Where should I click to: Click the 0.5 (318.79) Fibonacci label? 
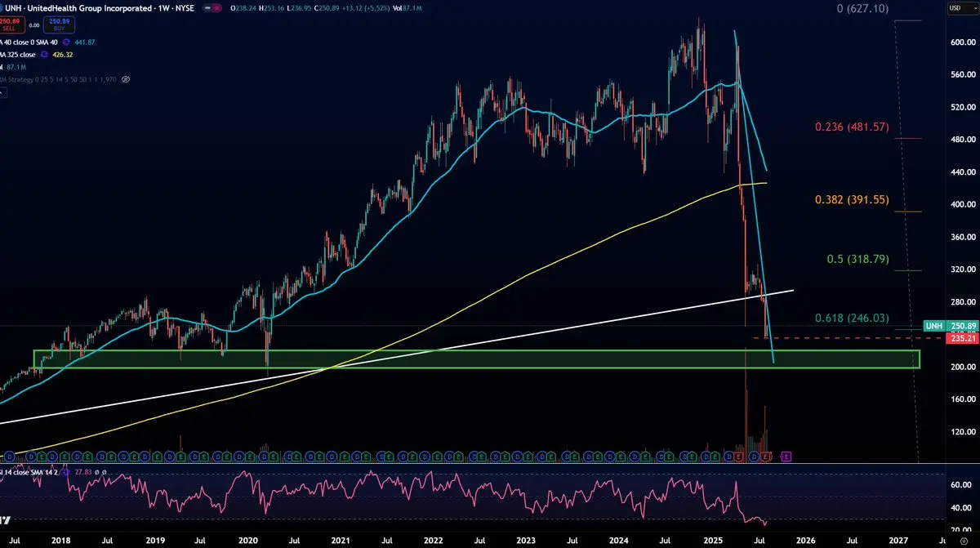pos(857,259)
